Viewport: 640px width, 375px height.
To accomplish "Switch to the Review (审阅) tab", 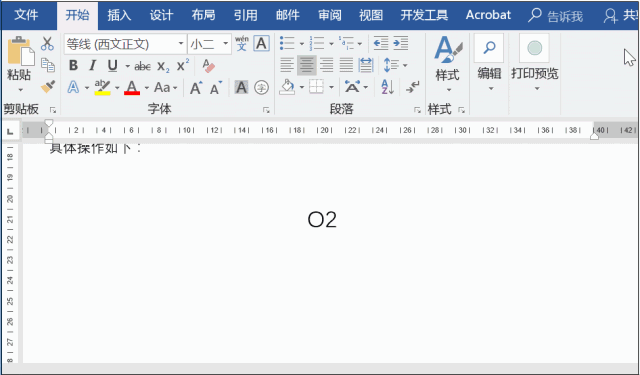I will coord(329,16).
